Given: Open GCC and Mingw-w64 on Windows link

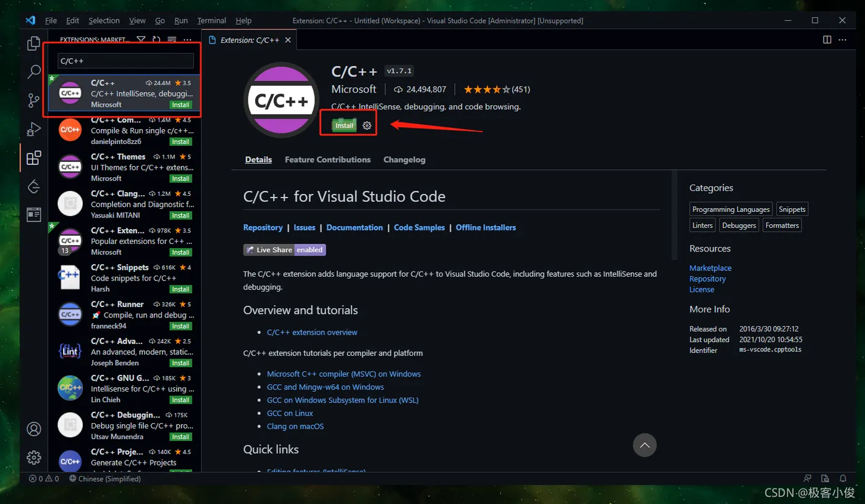Looking at the screenshot, I should point(325,387).
